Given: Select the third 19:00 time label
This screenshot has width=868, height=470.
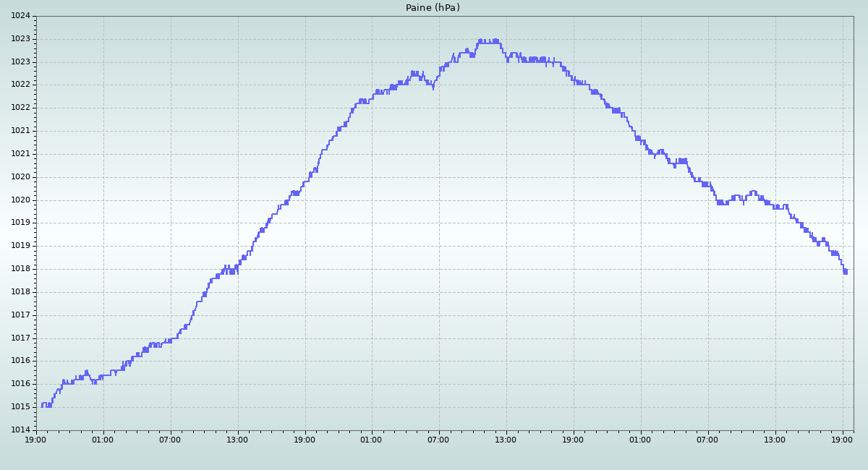Looking at the screenshot, I should (x=574, y=439).
